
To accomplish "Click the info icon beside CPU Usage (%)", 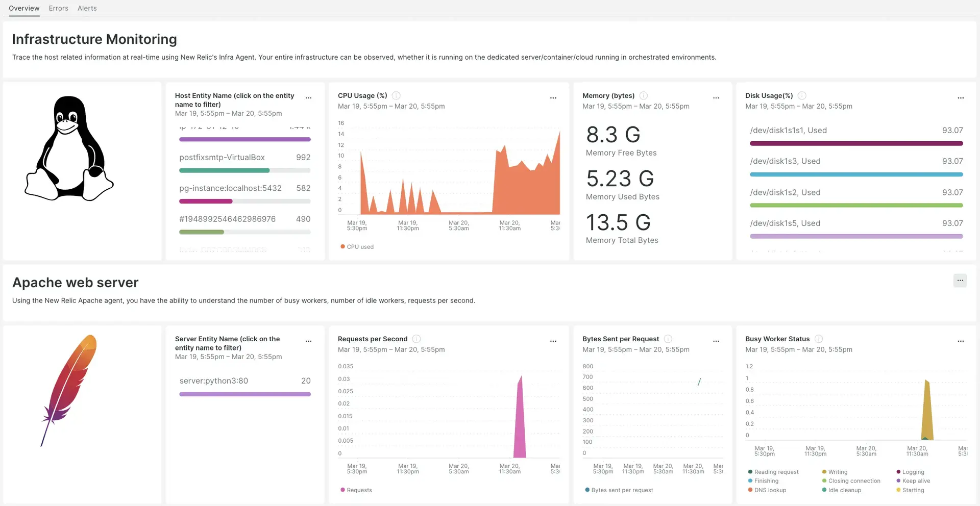I will (x=396, y=96).
